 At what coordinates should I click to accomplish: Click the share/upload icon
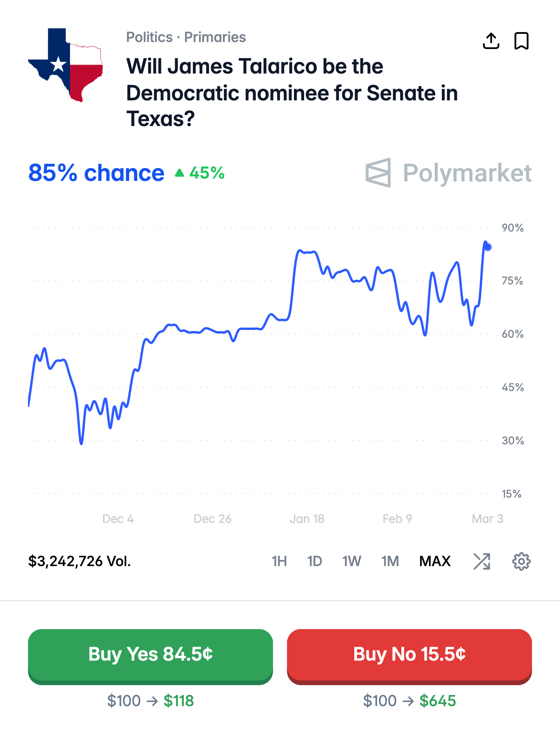point(491,41)
